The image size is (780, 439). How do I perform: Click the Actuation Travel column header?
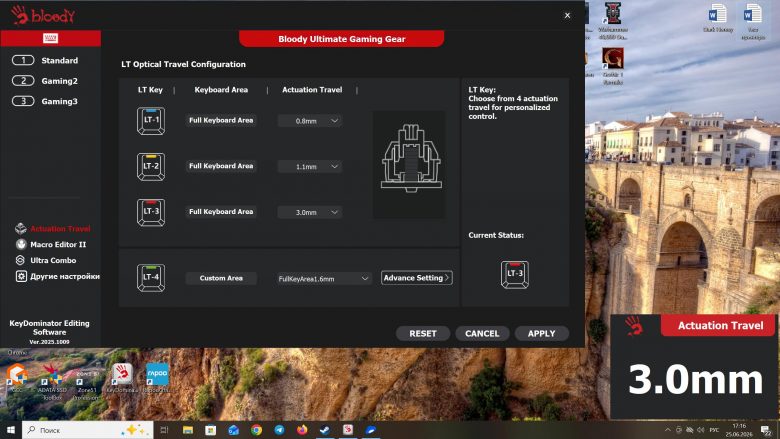point(312,90)
